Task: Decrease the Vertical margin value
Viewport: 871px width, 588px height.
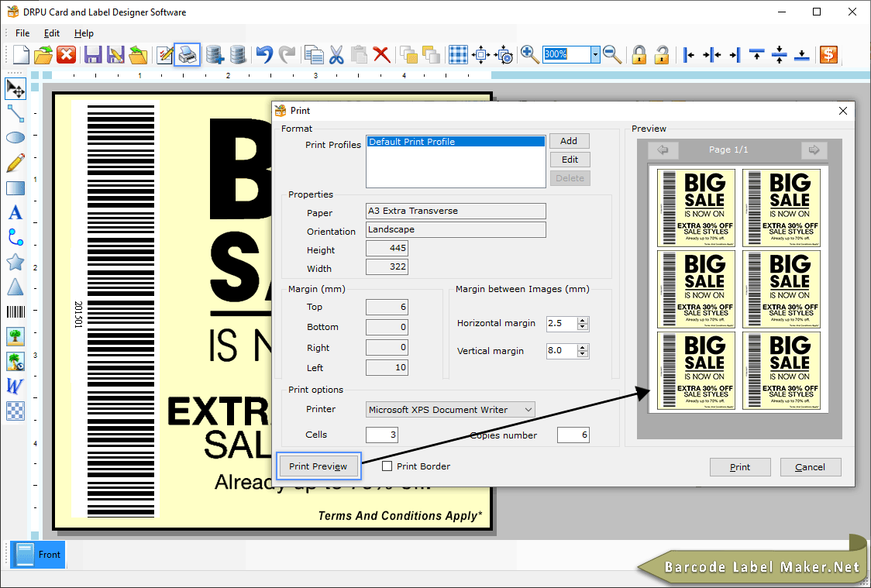Action: (582, 354)
